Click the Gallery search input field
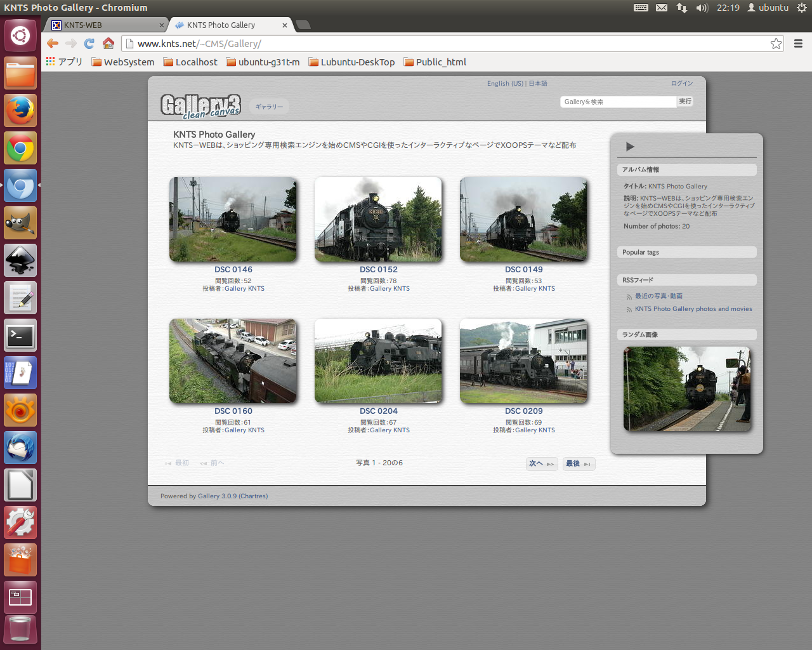 click(618, 102)
